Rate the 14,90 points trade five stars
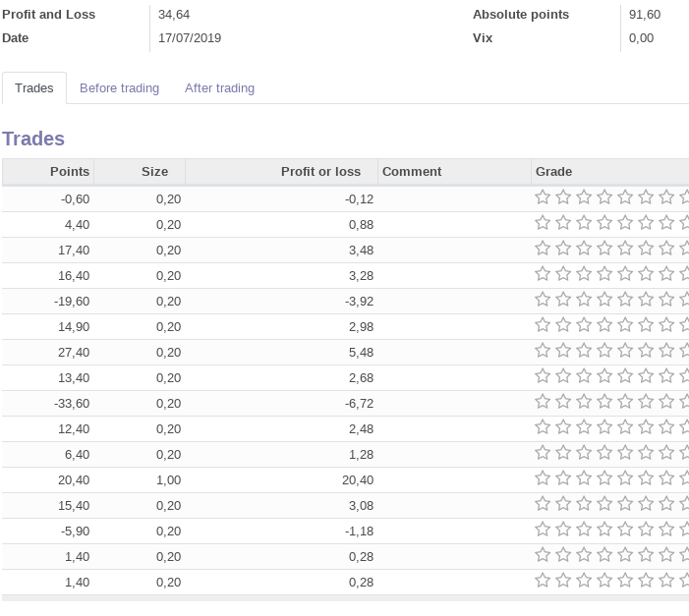 [x=625, y=325]
